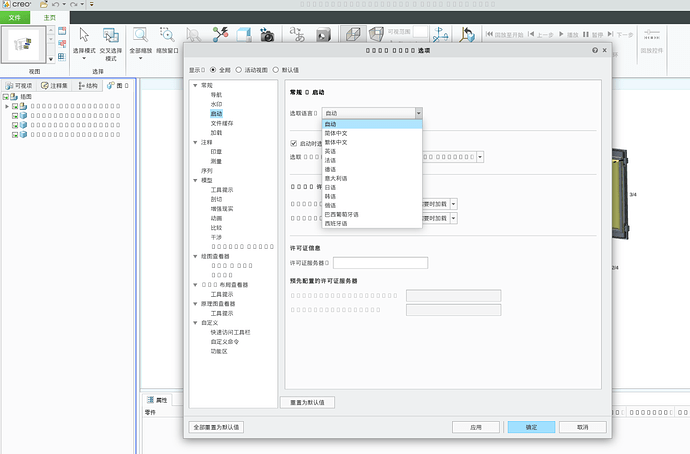Click the 全部缩放 zoom-all icon
The image size is (690, 454).
click(x=141, y=35)
